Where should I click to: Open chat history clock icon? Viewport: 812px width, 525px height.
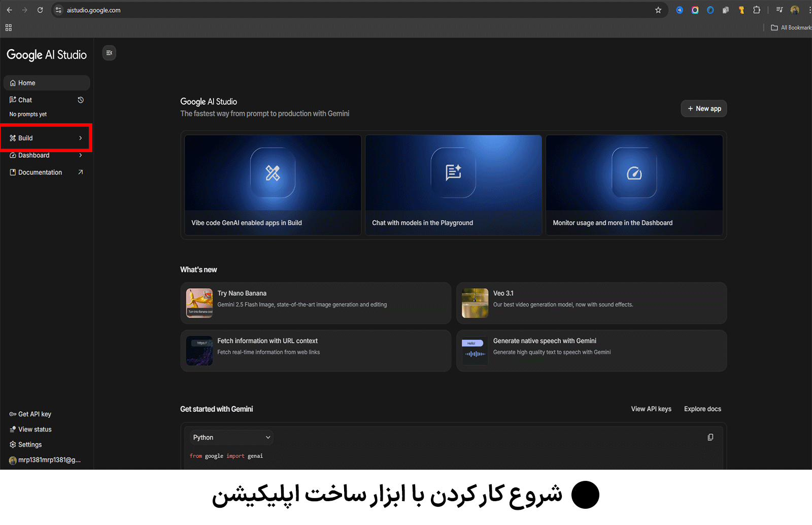tap(81, 100)
